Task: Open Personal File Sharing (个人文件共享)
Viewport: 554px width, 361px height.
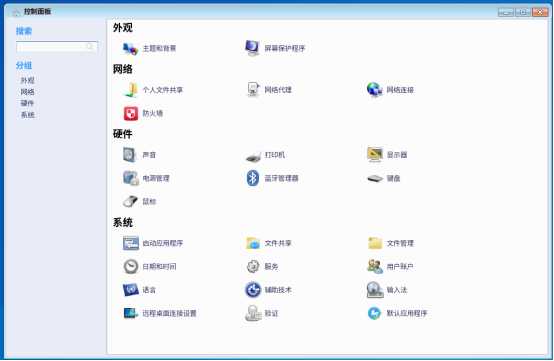Action: pyautogui.click(x=153, y=90)
